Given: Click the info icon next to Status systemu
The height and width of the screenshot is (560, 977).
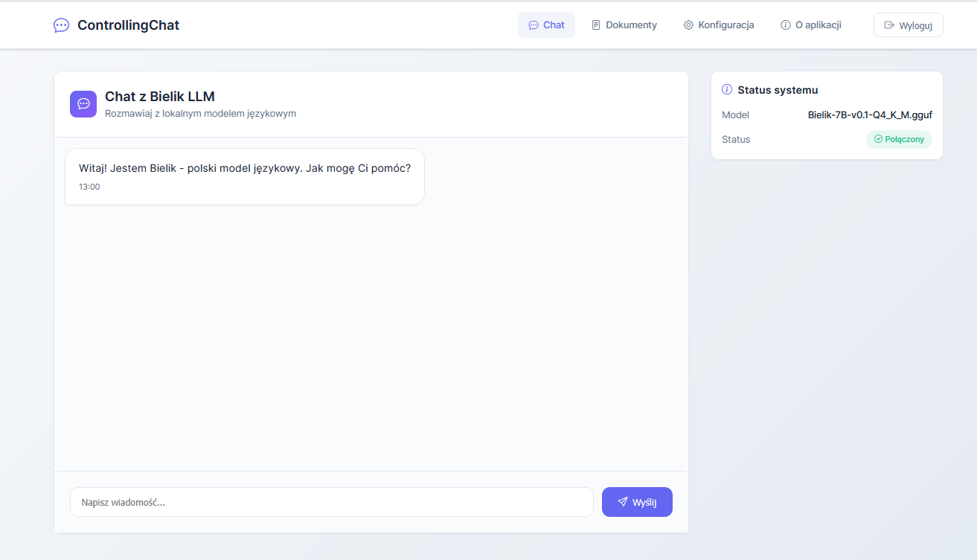Looking at the screenshot, I should tap(727, 90).
